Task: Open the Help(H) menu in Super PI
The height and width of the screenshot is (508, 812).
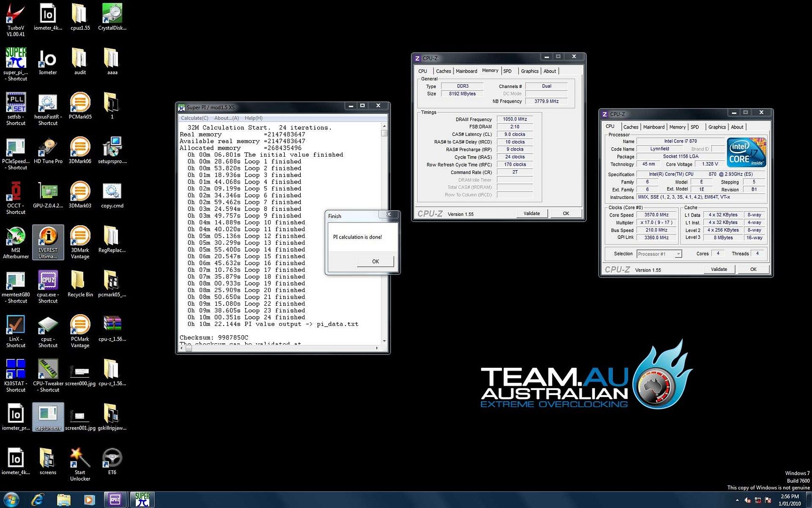Action: coord(253,118)
